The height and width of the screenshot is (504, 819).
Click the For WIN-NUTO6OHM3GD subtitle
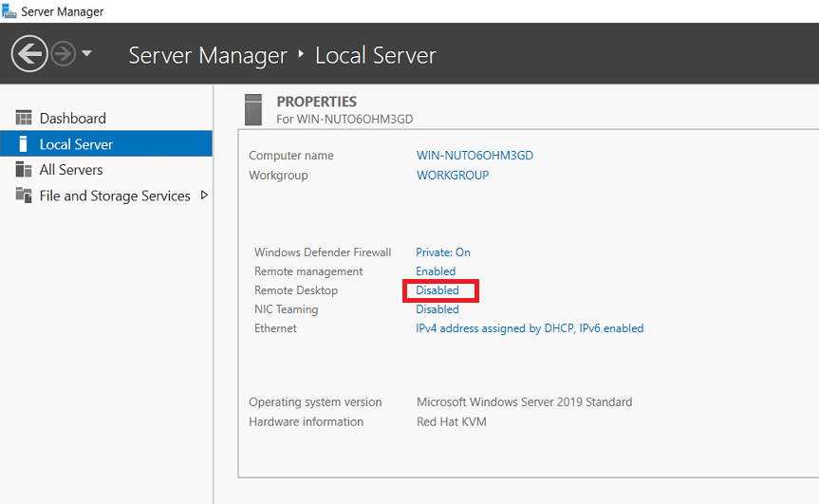click(344, 119)
